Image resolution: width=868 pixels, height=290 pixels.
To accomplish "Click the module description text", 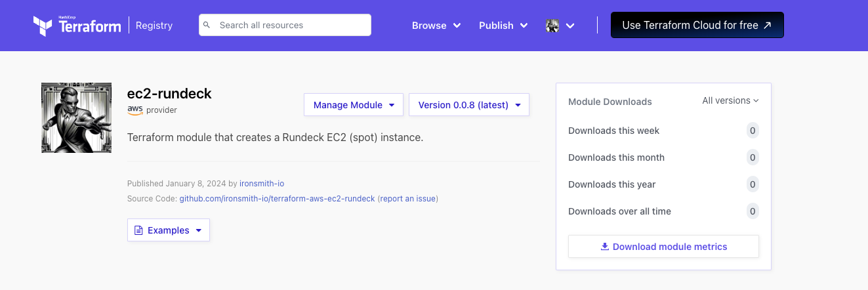I will point(276,138).
